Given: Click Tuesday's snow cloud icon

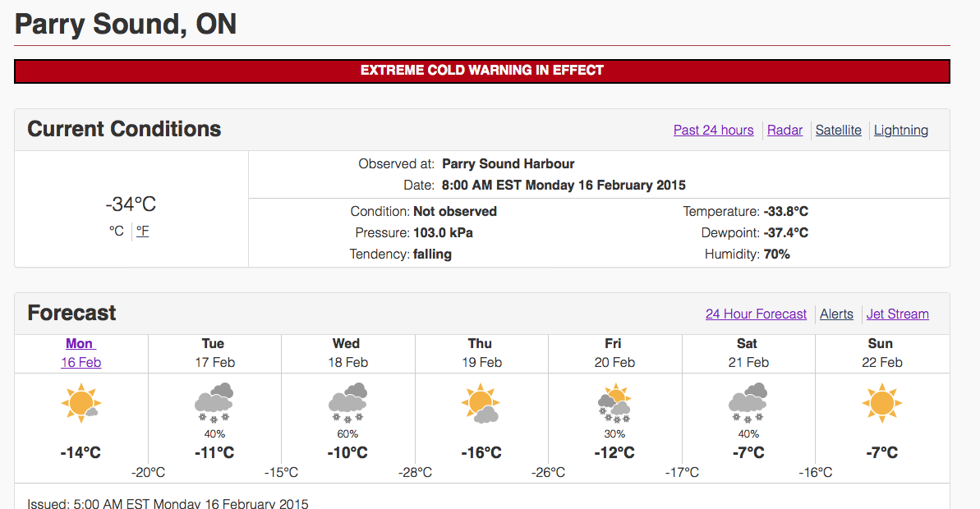Looking at the screenshot, I should point(214,401).
